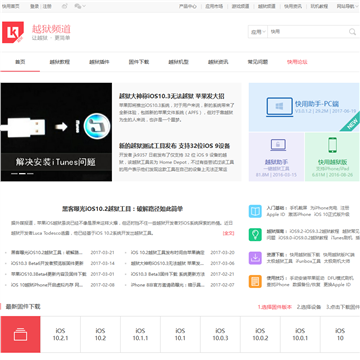Select the iOS 10.2.1 firmware tile

pyautogui.click(x=60, y=334)
